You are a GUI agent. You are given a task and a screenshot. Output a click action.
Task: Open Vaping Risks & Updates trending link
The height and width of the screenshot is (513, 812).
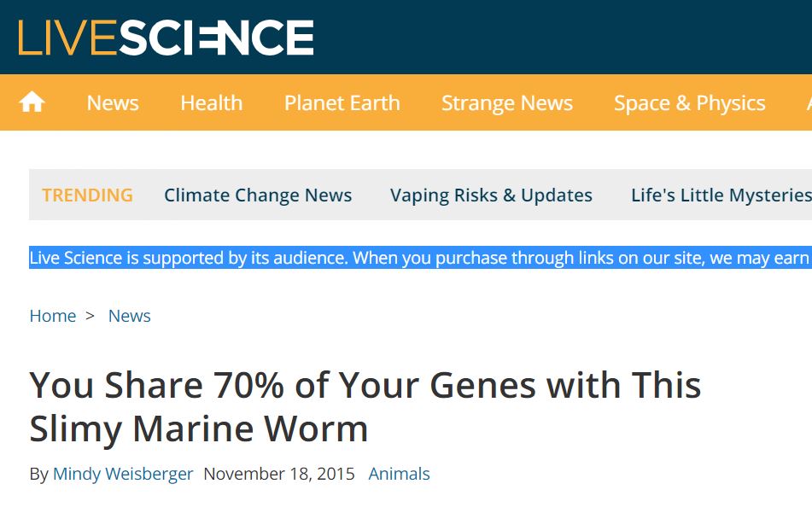tap(491, 195)
